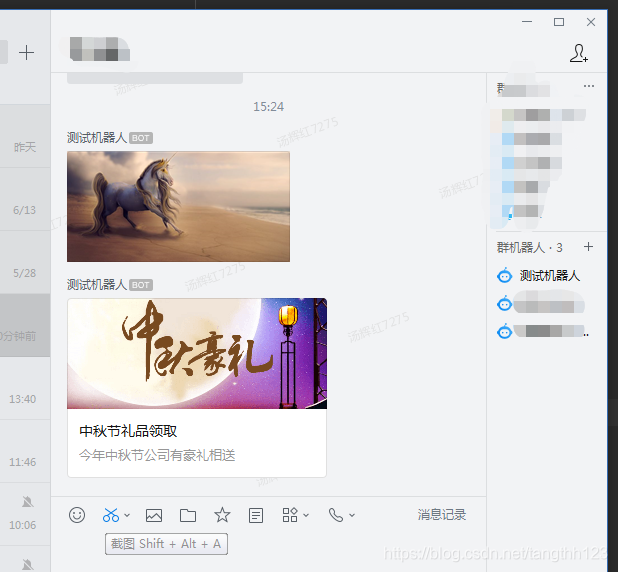Open the 中秋豪礼 card banner image
The image size is (618, 572).
(x=197, y=354)
